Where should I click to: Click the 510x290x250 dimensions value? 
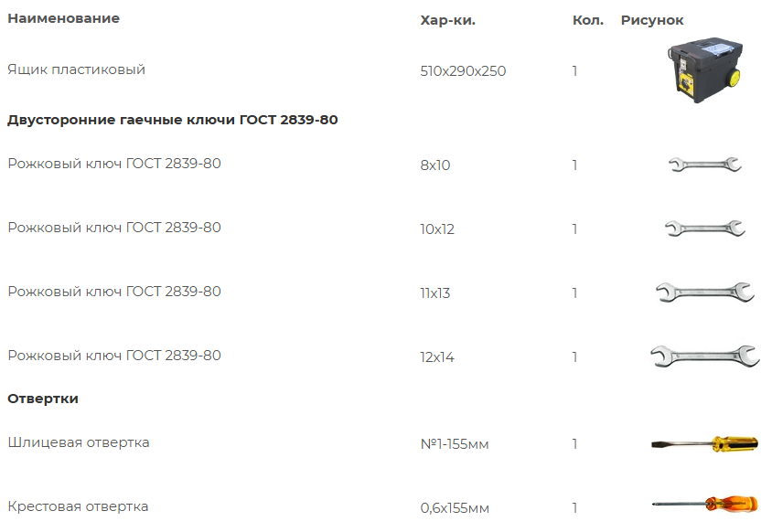tap(463, 71)
